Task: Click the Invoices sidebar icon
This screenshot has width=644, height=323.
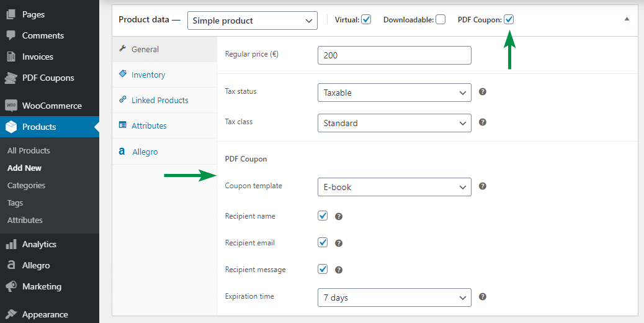Action: pos(11,57)
